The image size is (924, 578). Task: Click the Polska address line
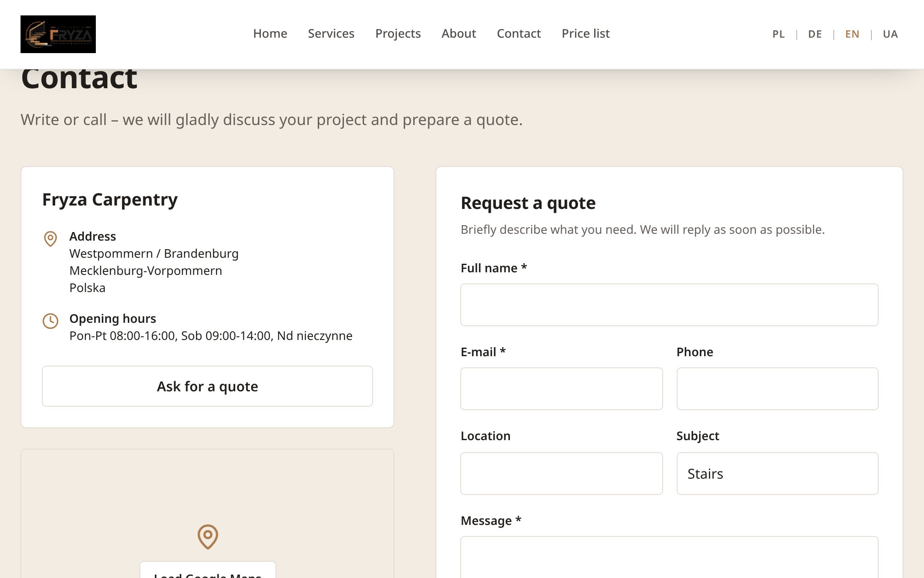[87, 288]
